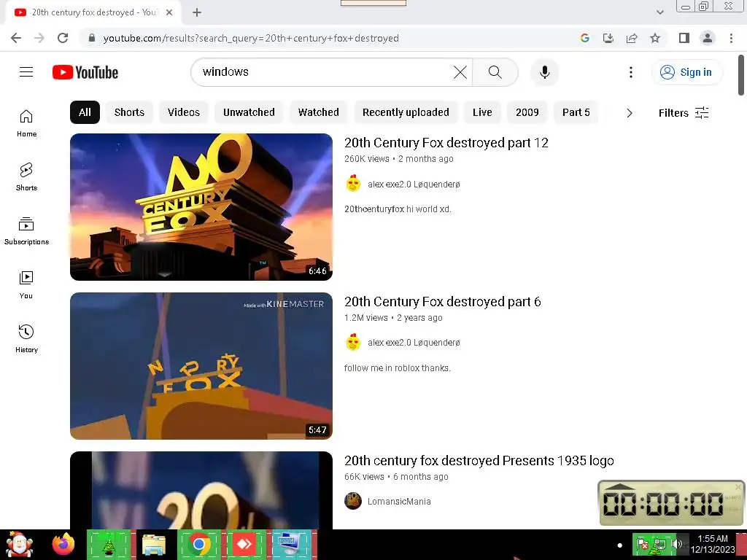Open History in the sidebar
This screenshot has width=747, height=560.
click(x=26, y=338)
